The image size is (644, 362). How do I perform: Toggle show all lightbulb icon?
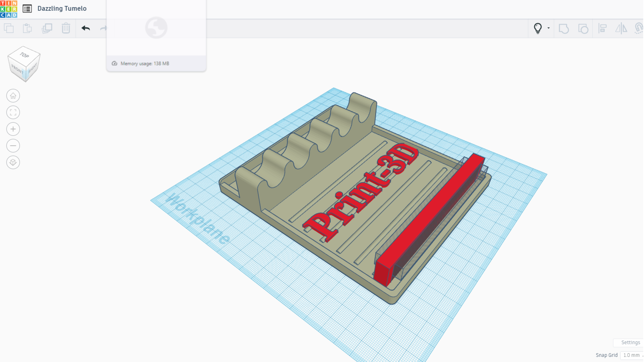pos(538,28)
